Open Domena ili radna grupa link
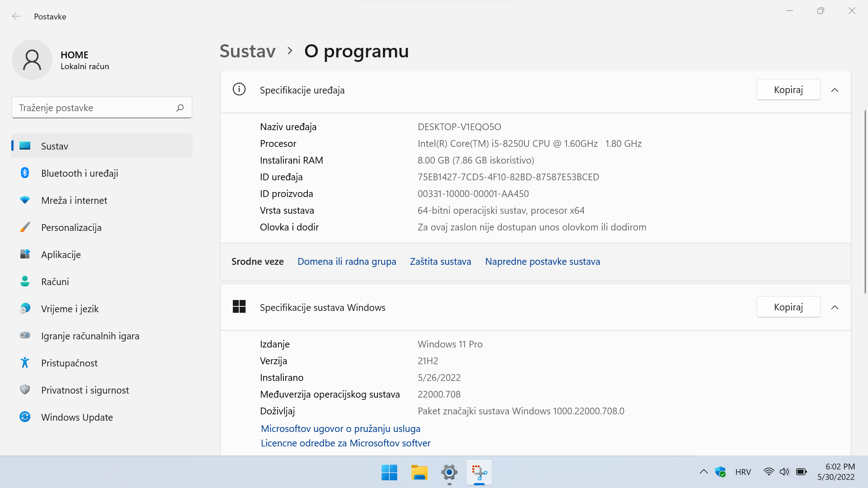The width and height of the screenshot is (868, 488). [347, 261]
